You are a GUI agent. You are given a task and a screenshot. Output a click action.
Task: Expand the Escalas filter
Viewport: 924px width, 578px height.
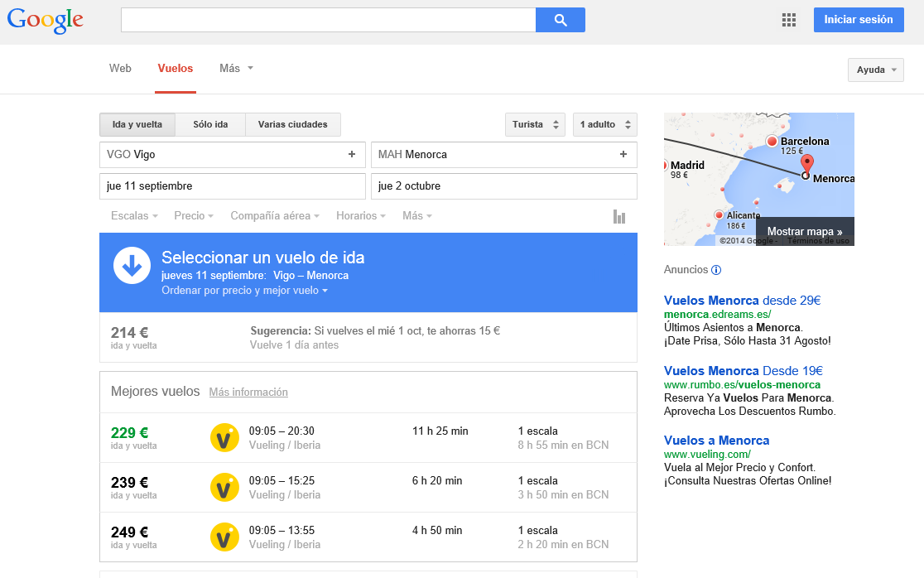134,215
